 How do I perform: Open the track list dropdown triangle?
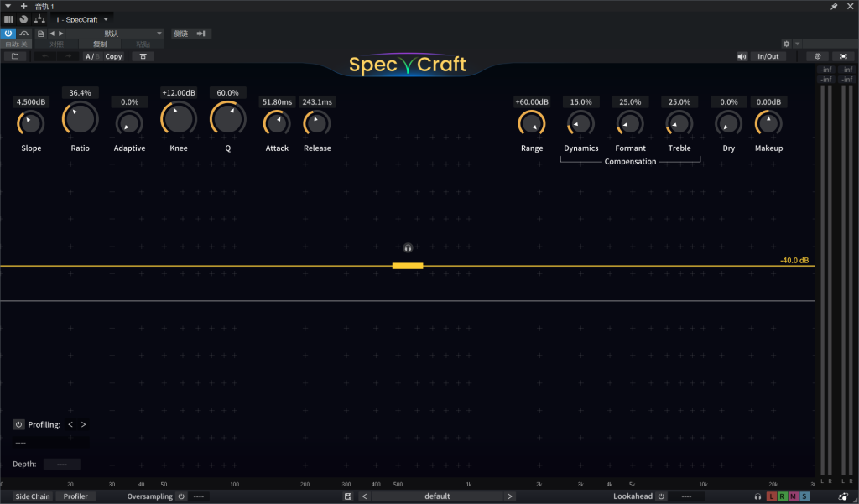[8, 6]
